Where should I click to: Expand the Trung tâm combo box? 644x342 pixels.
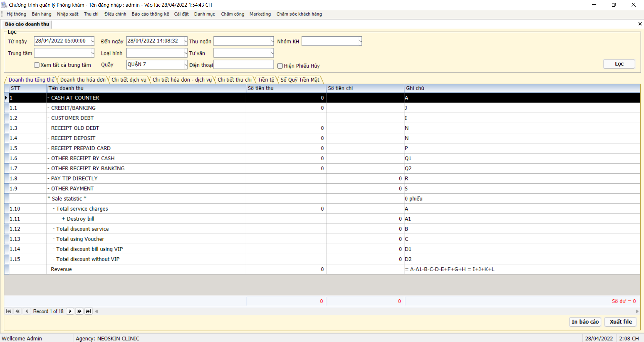[x=92, y=53]
